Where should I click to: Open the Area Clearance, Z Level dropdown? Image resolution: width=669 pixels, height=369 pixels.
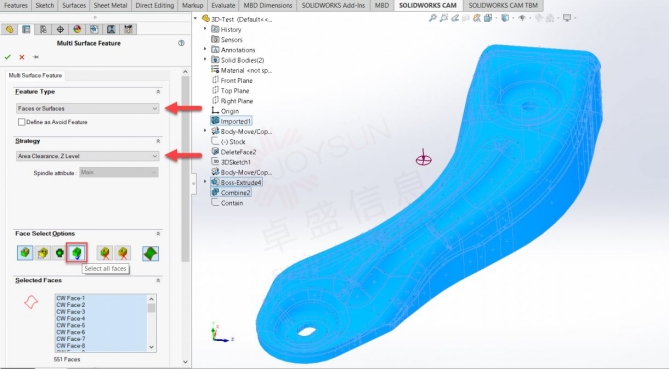click(x=87, y=156)
